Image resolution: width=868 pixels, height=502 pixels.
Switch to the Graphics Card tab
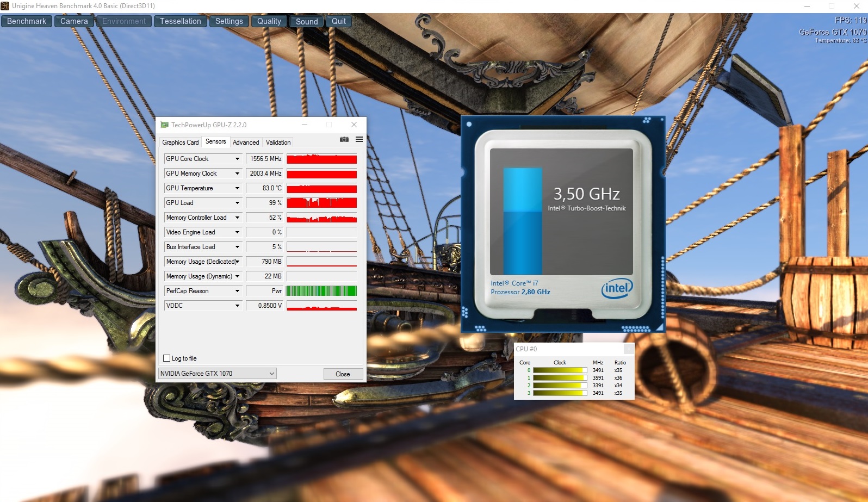181,142
